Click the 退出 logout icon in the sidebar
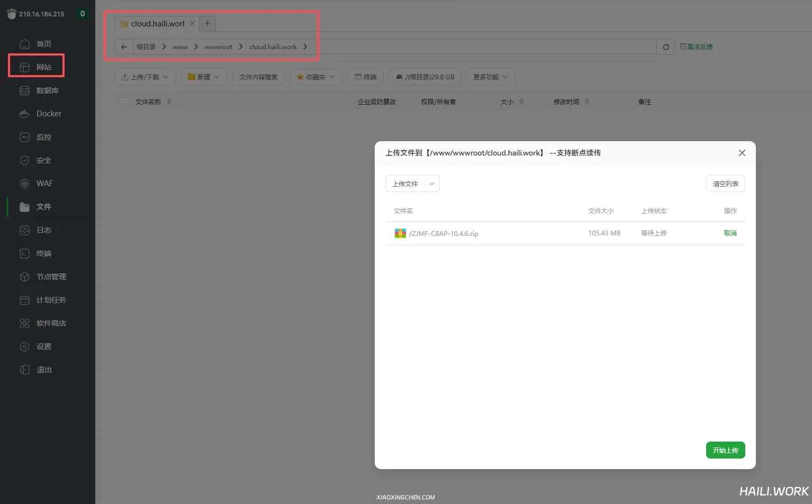This screenshot has height=504, width=812. pyautogui.click(x=24, y=370)
